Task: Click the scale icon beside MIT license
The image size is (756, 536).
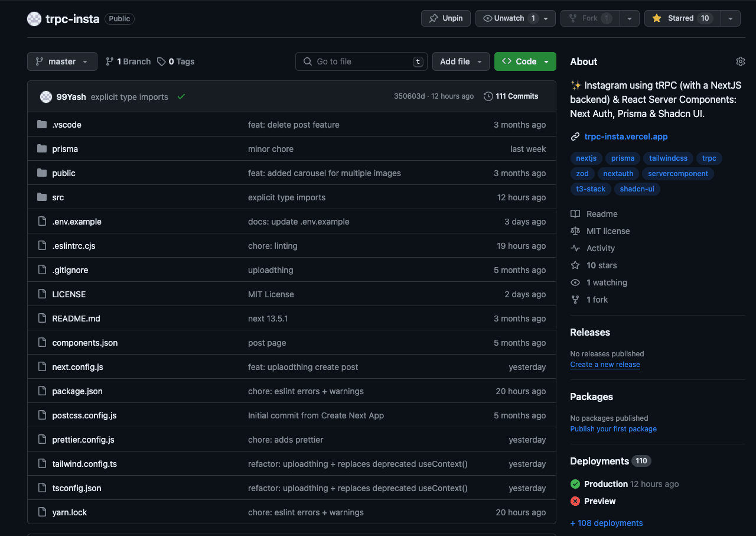Action: [575, 231]
